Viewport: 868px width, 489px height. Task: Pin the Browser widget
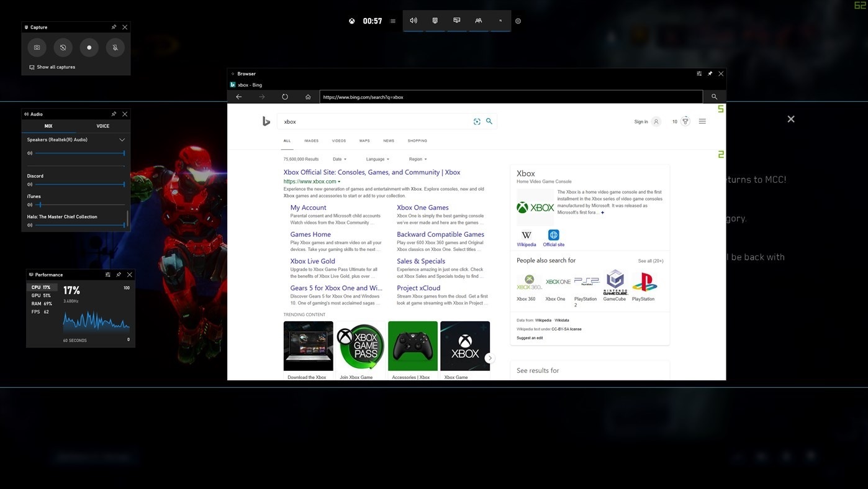coord(710,73)
